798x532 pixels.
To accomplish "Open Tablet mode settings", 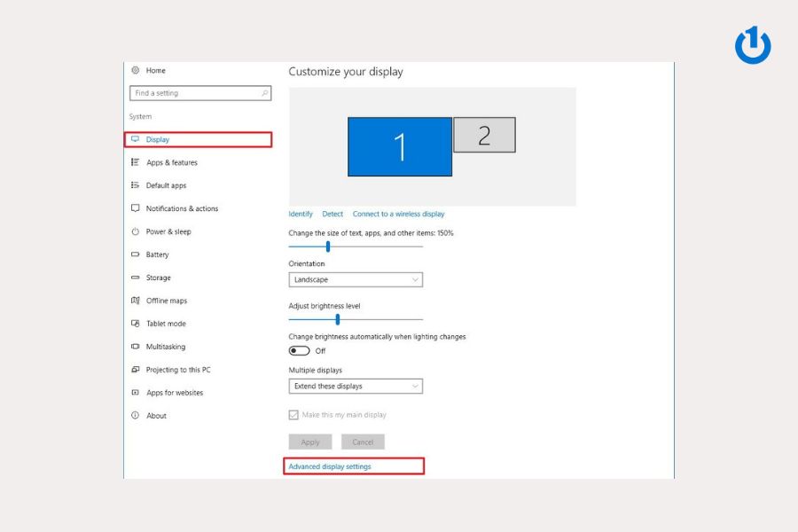I will 166,324.
